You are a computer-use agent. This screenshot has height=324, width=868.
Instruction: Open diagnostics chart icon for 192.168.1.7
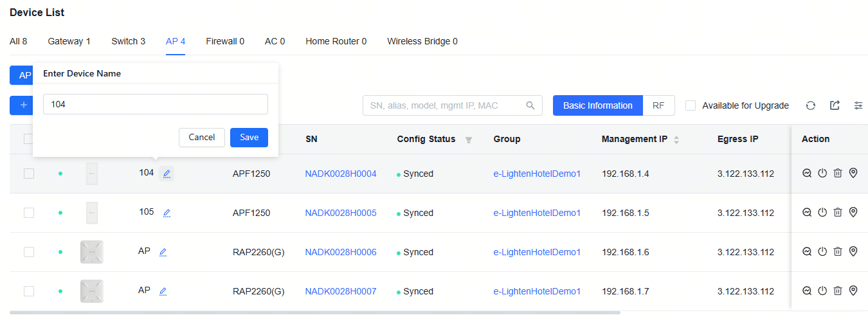[x=807, y=291]
